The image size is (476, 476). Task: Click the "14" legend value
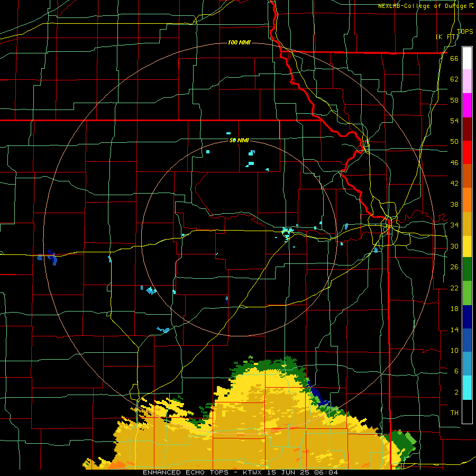[454, 329]
